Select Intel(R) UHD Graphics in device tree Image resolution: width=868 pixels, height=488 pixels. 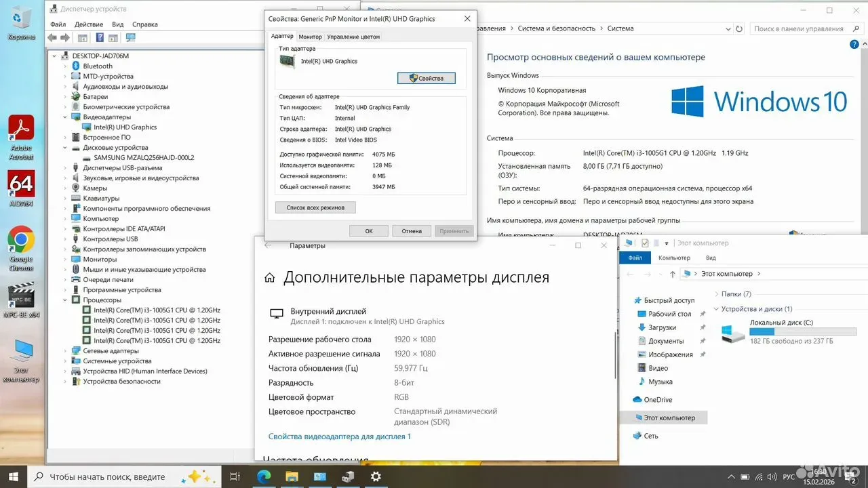(125, 127)
